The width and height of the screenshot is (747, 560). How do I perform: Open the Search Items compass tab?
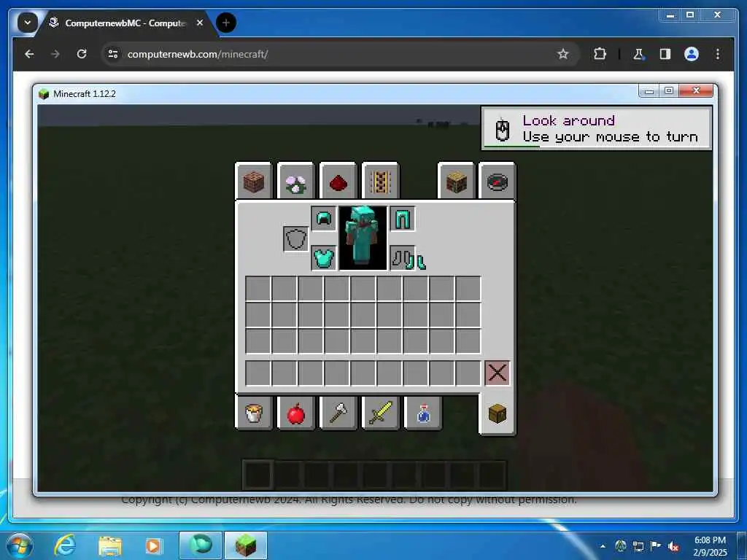coord(498,182)
